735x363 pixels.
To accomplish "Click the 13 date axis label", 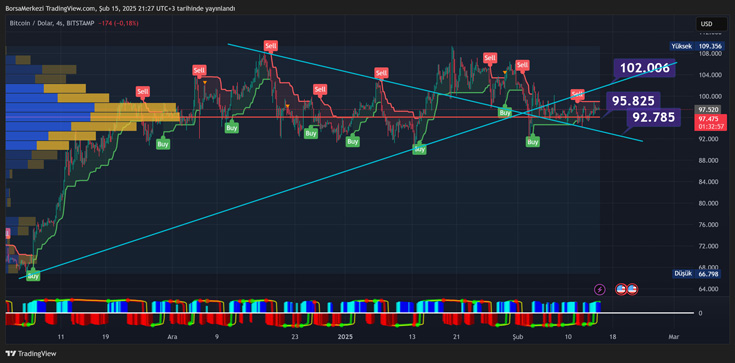I will point(412,337).
